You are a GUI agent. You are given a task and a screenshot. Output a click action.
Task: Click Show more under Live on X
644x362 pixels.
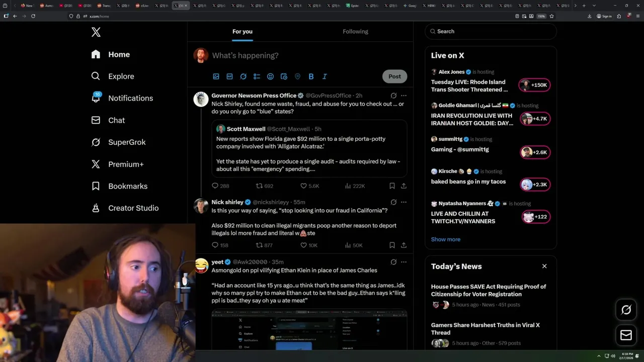tap(446, 239)
